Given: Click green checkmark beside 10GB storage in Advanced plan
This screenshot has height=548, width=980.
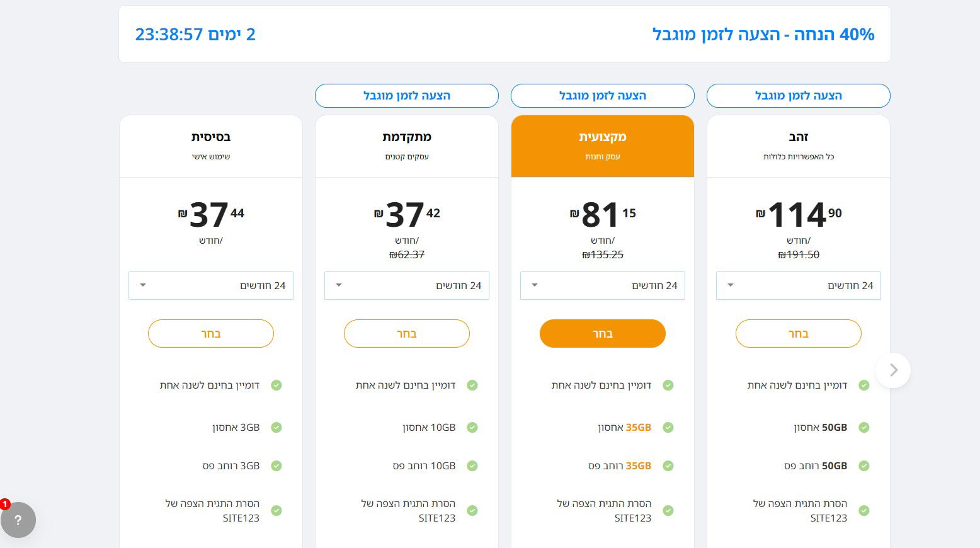Looking at the screenshot, I should (x=472, y=428).
